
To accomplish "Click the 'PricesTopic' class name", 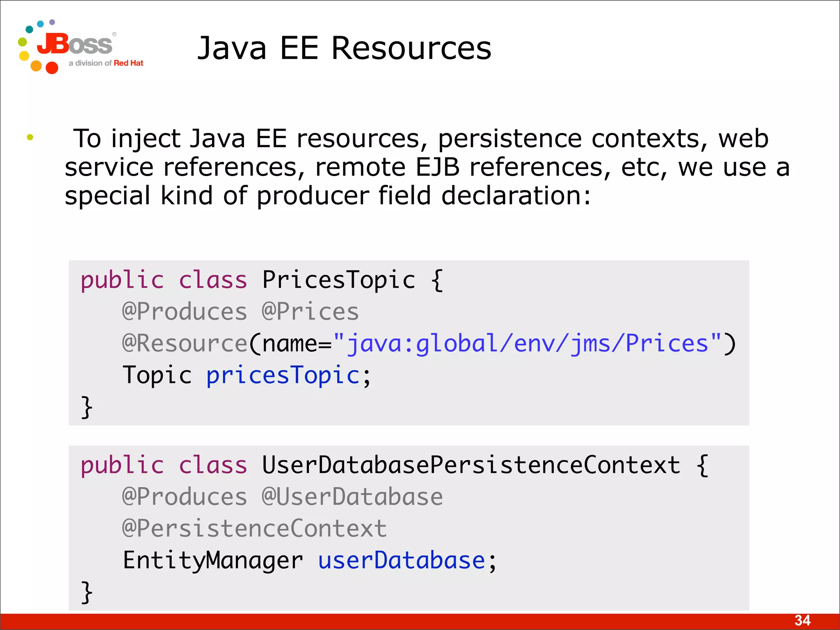I will pyautogui.click(x=338, y=280).
